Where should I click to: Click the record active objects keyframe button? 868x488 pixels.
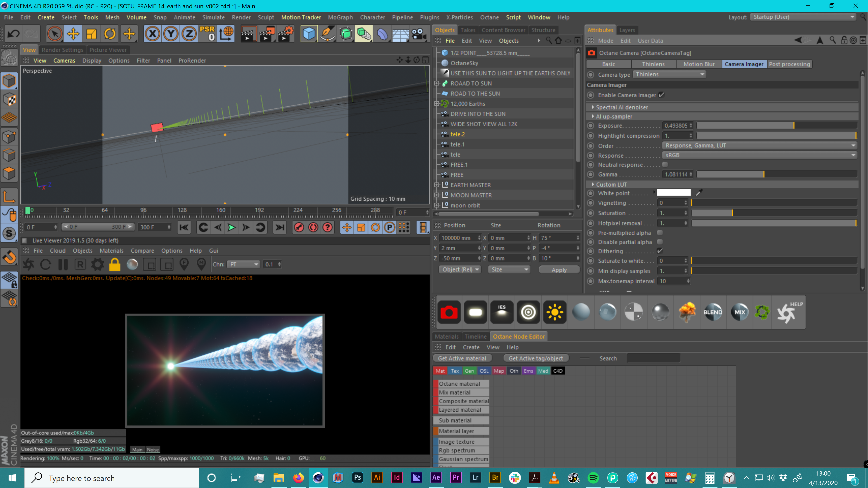(x=299, y=228)
